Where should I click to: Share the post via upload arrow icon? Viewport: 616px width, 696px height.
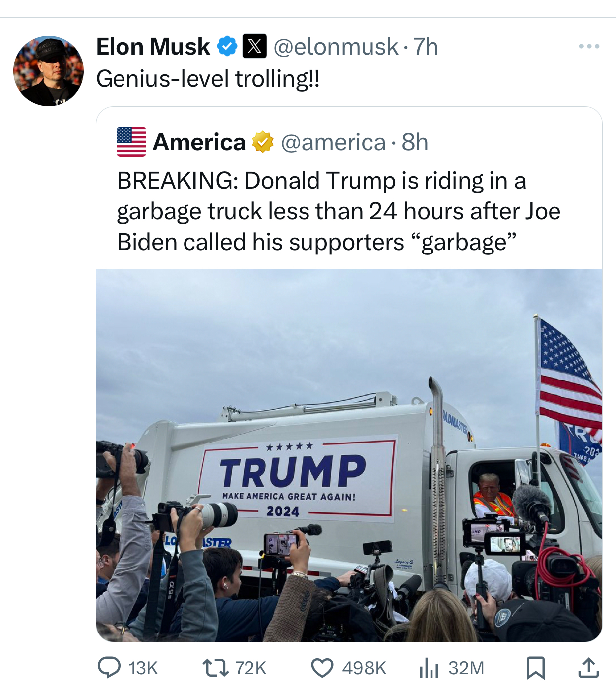tap(588, 667)
